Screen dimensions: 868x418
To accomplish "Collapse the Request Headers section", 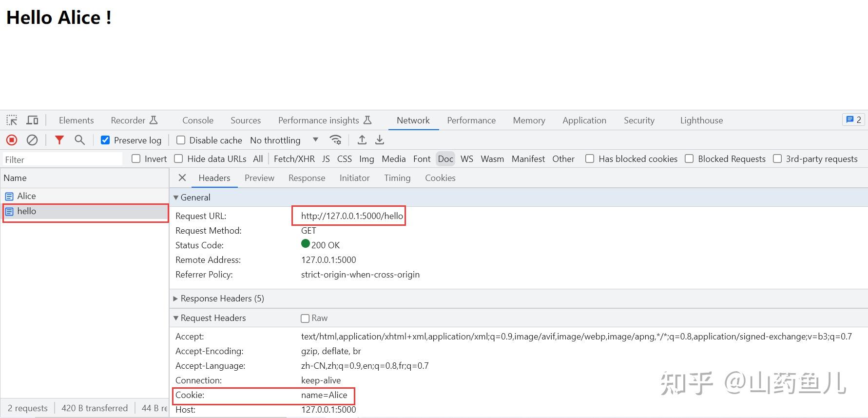I will coord(176,318).
